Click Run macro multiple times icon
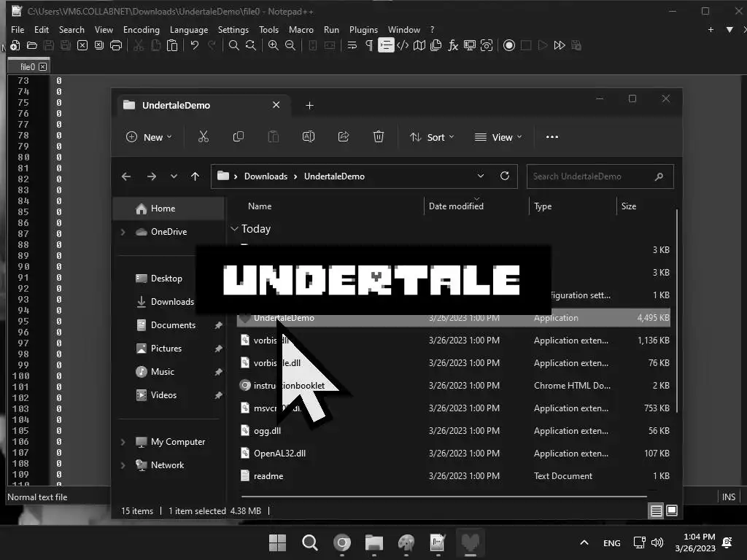The height and width of the screenshot is (560, 747). point(560,46)
